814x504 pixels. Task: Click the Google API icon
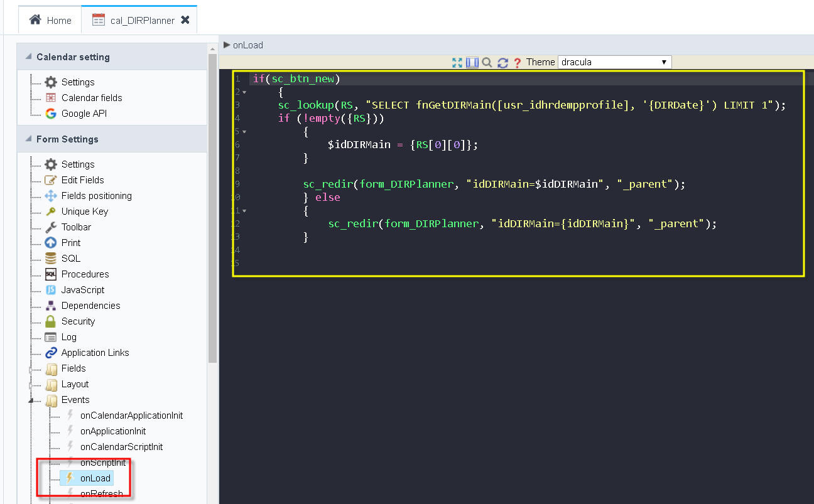click(51, 114)
